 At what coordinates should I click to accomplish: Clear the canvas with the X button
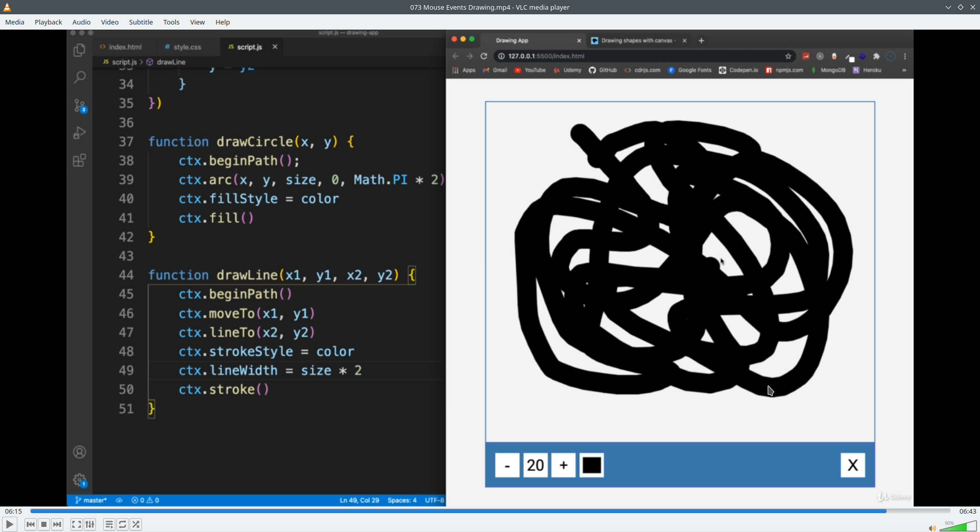click(x=853, y=465)
